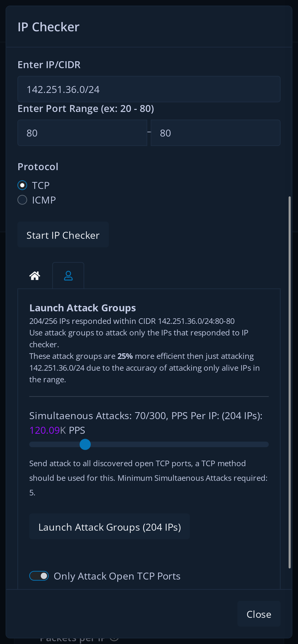
Task: Switch to the home tab icon
Action: pos(35,275)
